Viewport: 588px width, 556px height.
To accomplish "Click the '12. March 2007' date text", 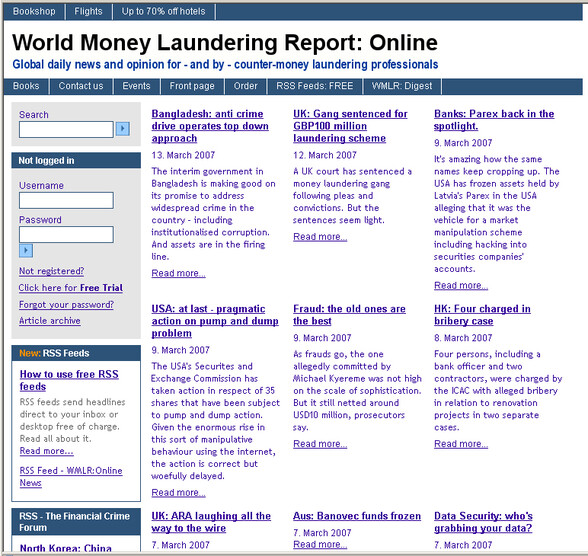I will point(325,155).
